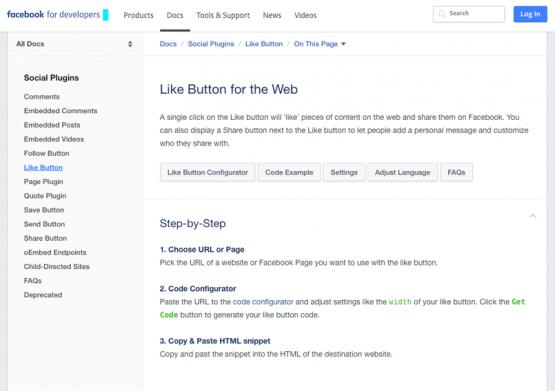Select Like Button in sidebar

tap(43, 167)
